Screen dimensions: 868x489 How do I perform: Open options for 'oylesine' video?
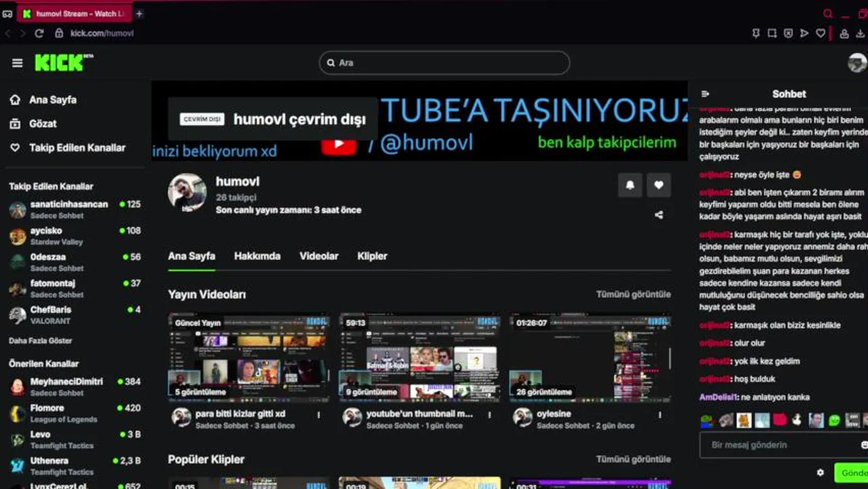(660, 415)
